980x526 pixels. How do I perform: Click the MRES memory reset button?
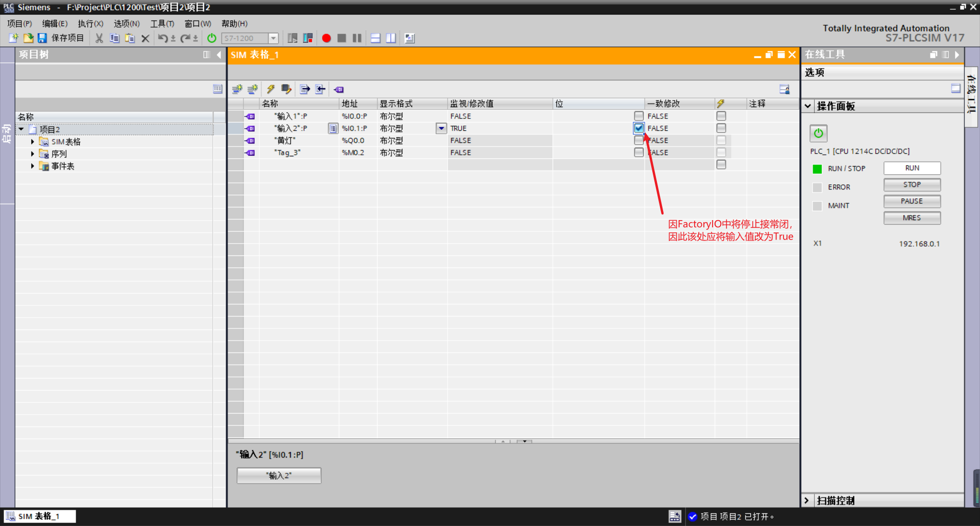pos(912,218)
